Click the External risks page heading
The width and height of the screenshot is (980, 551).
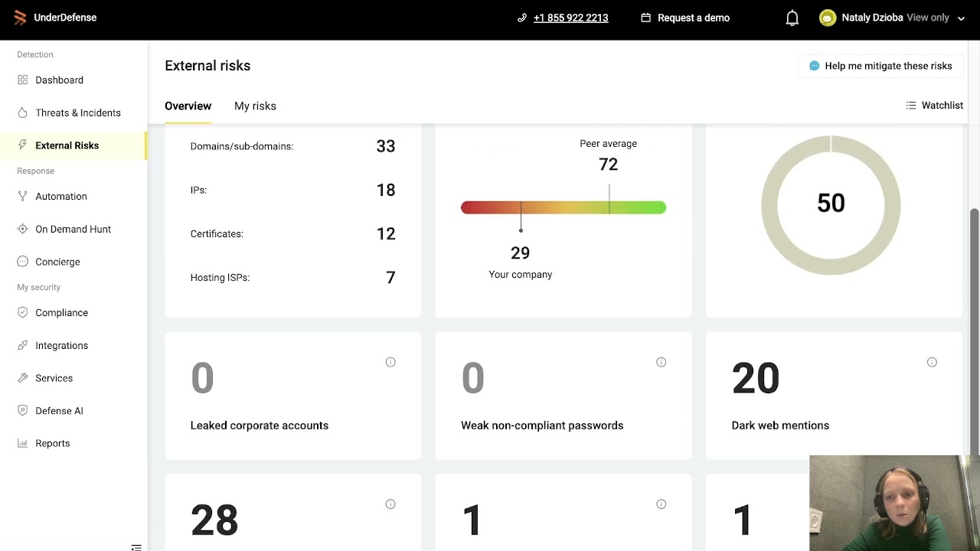(x=207, y=66)
